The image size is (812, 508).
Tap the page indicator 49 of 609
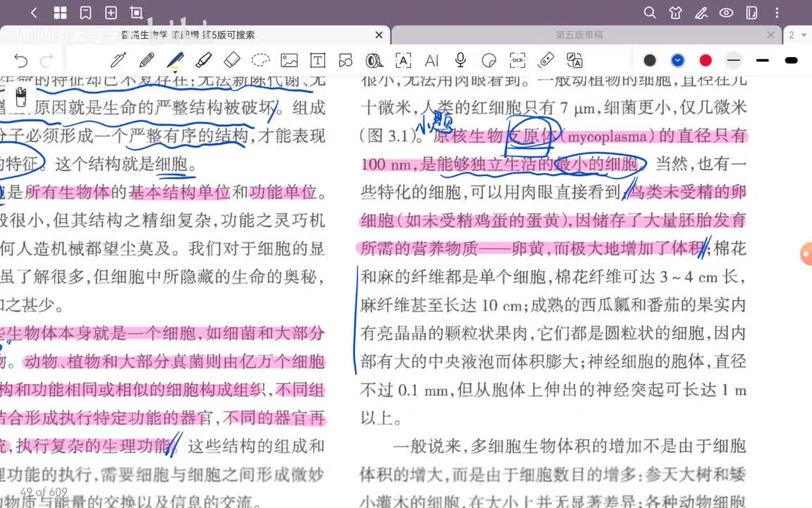tap(44, 491)
